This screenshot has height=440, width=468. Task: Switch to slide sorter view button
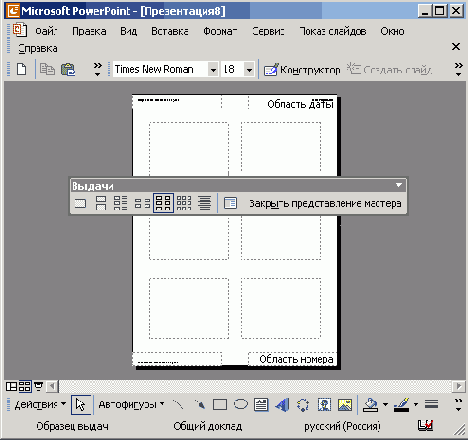25,386
